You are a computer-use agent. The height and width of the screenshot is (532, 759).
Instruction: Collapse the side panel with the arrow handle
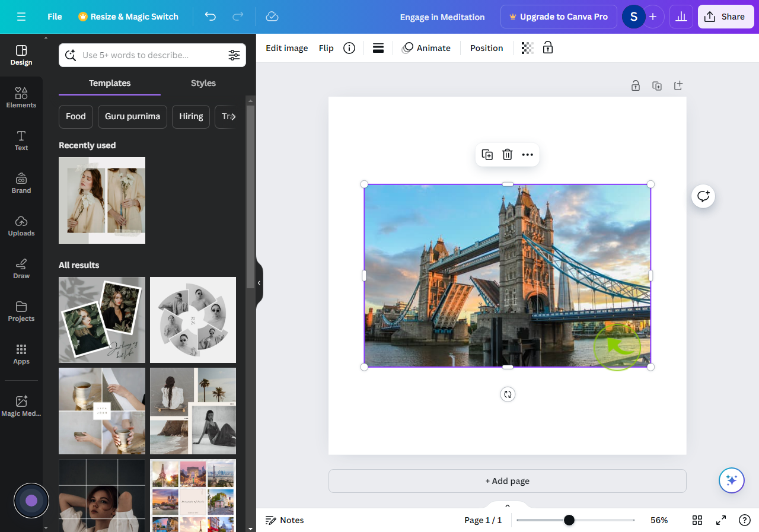[x=259, y=283]
